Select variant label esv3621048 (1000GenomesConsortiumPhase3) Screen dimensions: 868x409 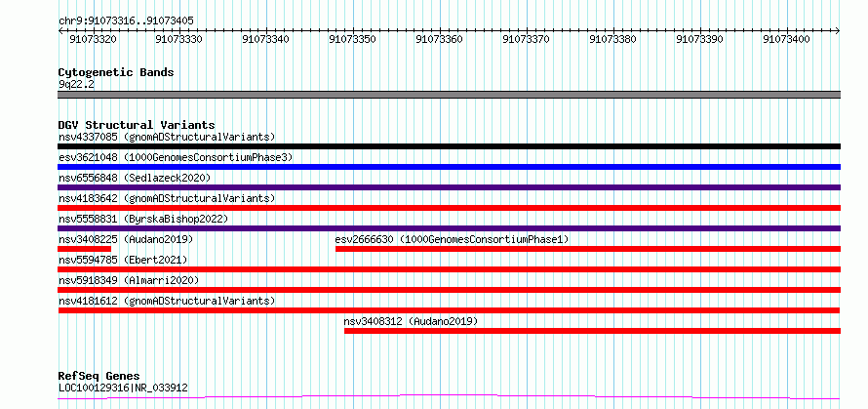176,157
